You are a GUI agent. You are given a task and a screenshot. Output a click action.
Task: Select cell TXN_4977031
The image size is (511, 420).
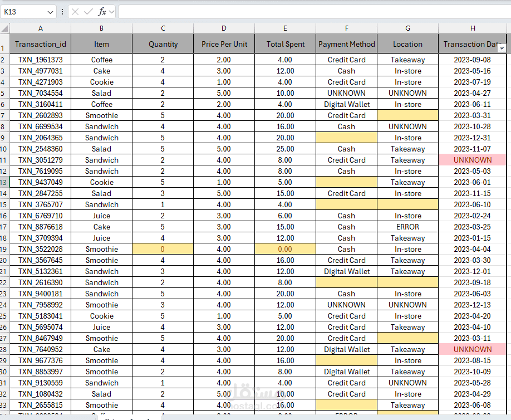[x=41, y=71]
